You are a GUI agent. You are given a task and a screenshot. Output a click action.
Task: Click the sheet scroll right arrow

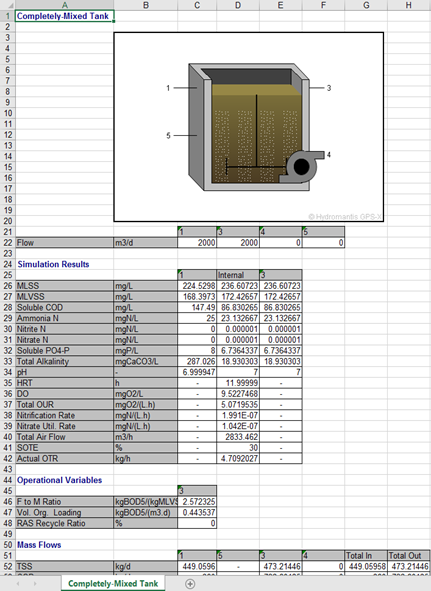[x=35, y=583]
